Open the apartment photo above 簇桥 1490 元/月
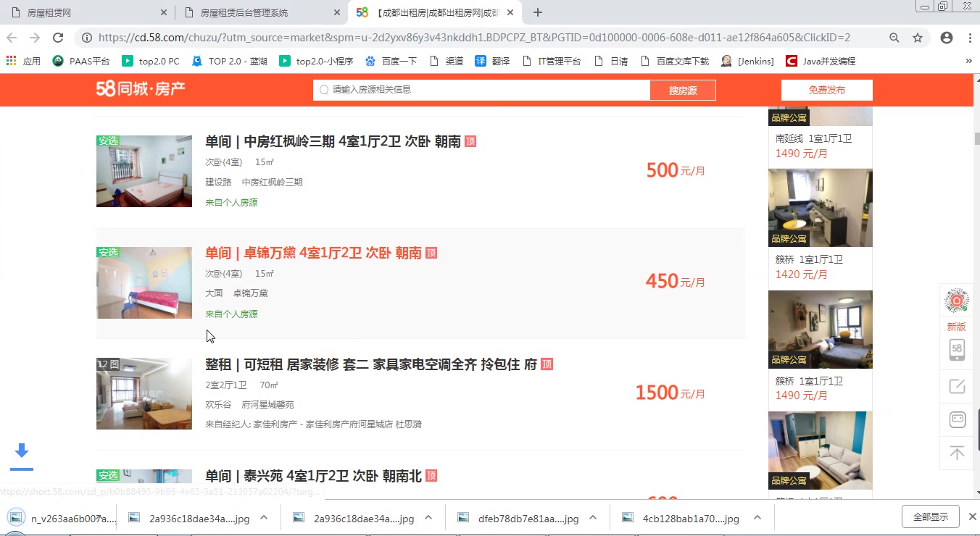 click(820, 330)
